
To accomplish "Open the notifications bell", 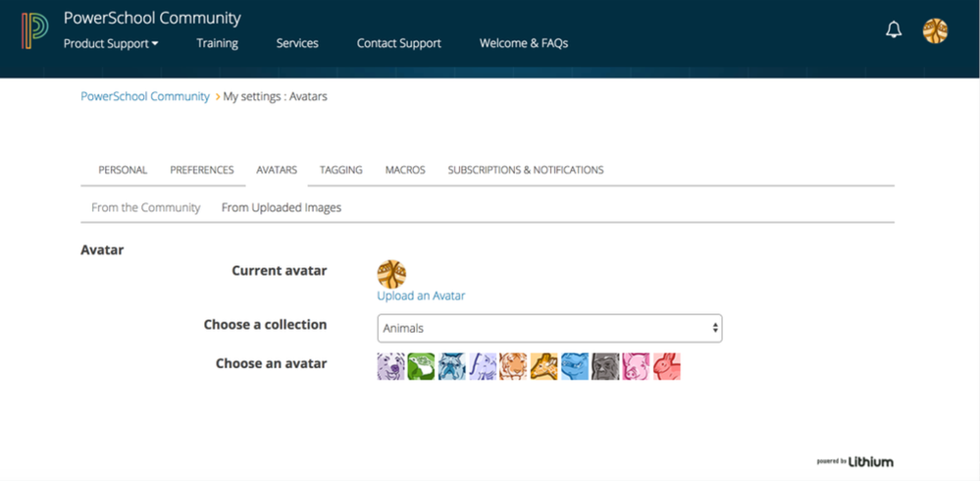I will click(894, 30).
